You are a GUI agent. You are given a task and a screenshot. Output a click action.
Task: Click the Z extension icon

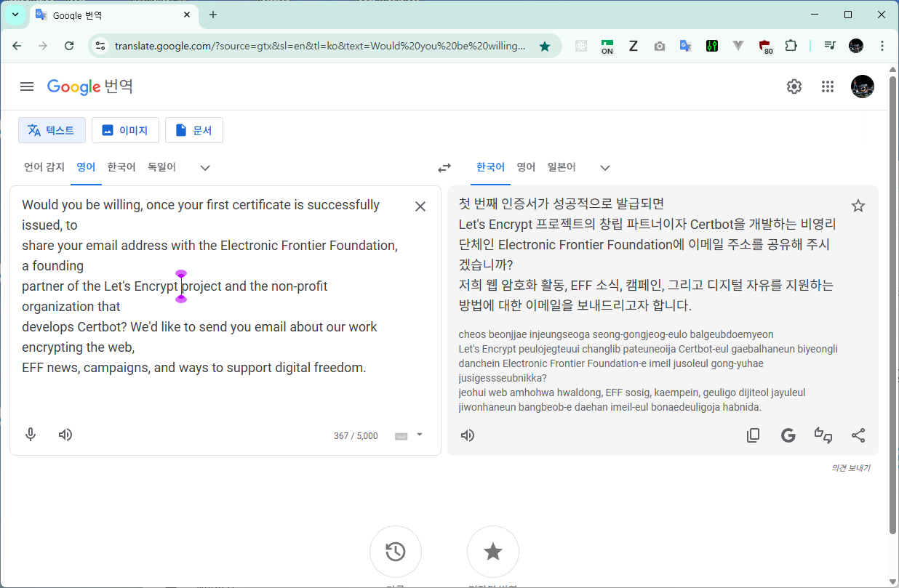634,46
